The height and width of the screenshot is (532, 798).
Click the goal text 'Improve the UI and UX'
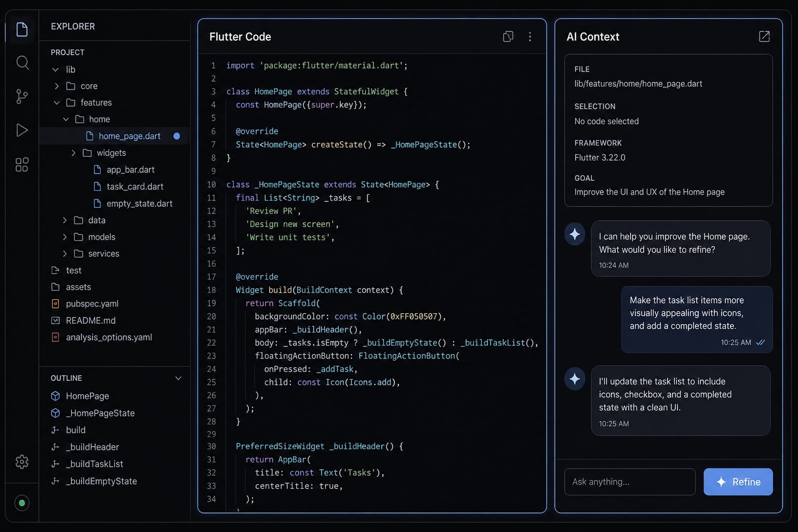(x=649, y=192)
